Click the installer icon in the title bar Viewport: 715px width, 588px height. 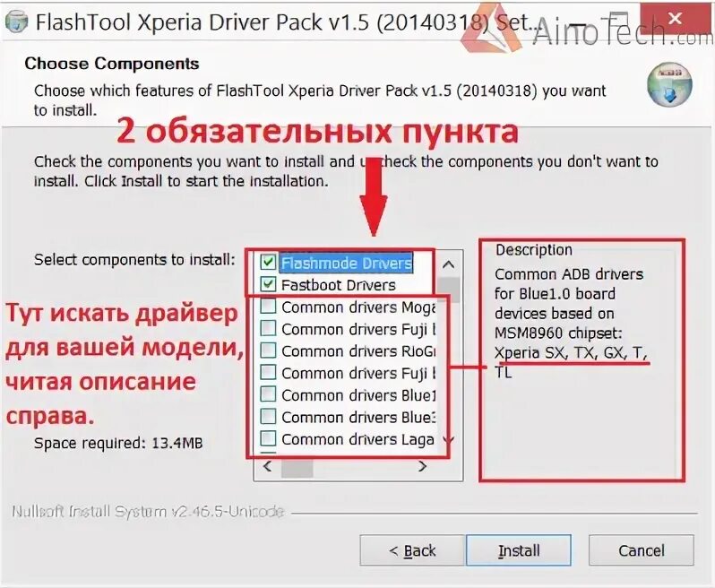point(16,22)
